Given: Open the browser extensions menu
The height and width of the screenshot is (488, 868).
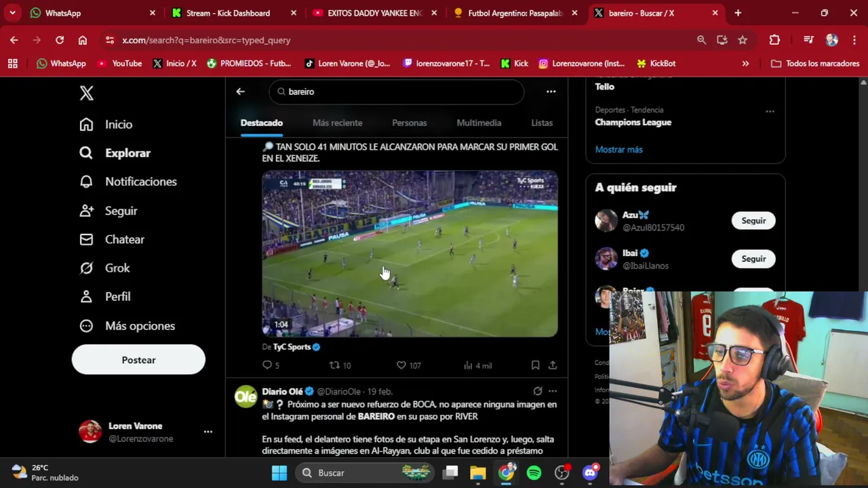Looking at the screenshot, I should coord(774,40).
